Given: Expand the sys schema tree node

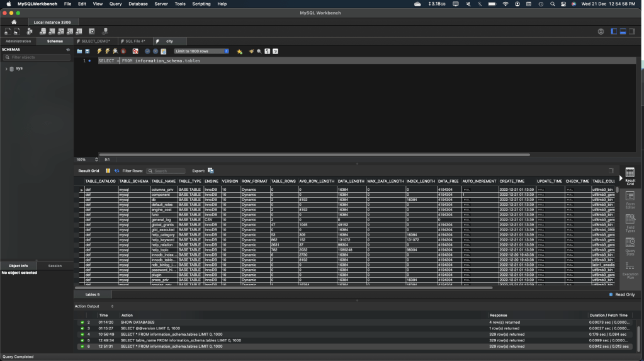Looking at the screenshot, I should pos(6,68).
